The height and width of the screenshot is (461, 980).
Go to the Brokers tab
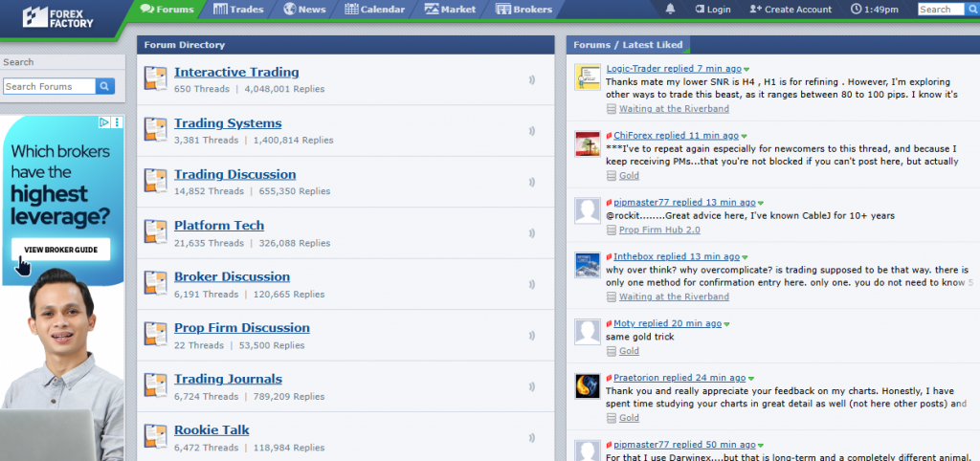pos(524,10)
